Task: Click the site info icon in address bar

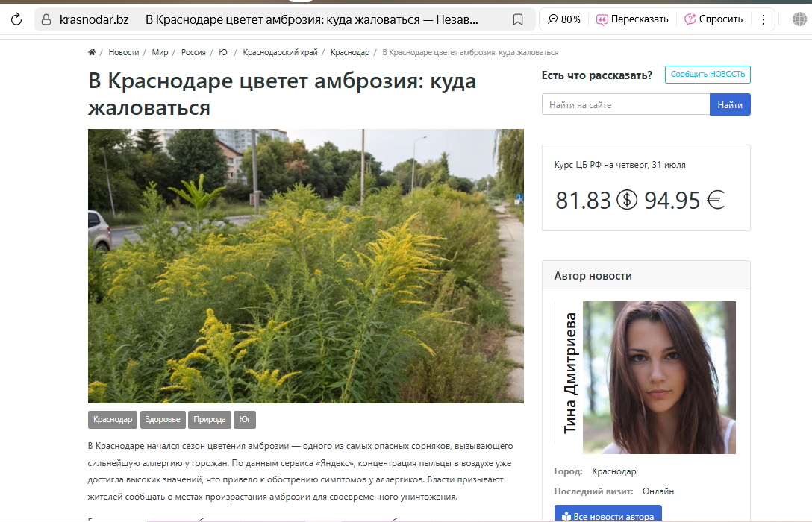Action: point(46,19)
